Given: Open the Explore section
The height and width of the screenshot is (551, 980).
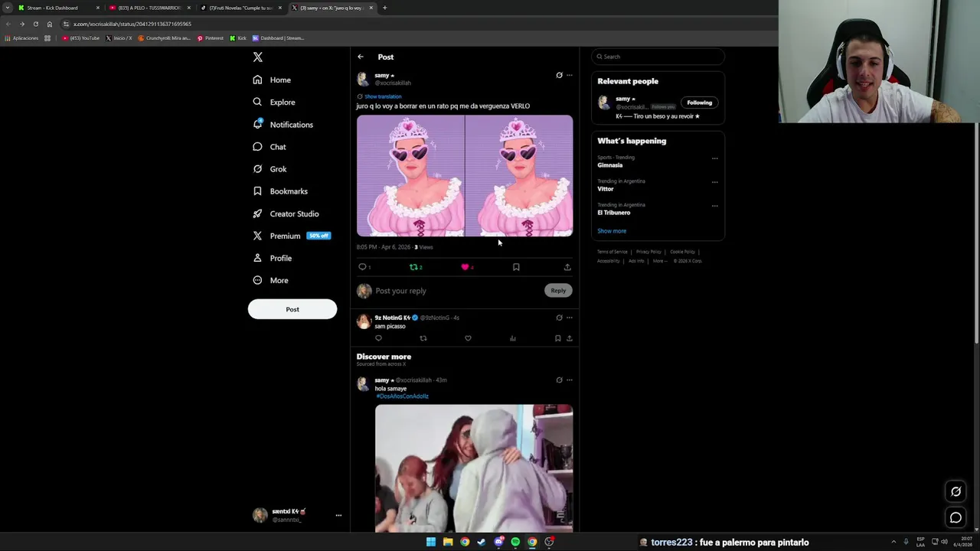Looking at the screenshot, I should [274, 102].
